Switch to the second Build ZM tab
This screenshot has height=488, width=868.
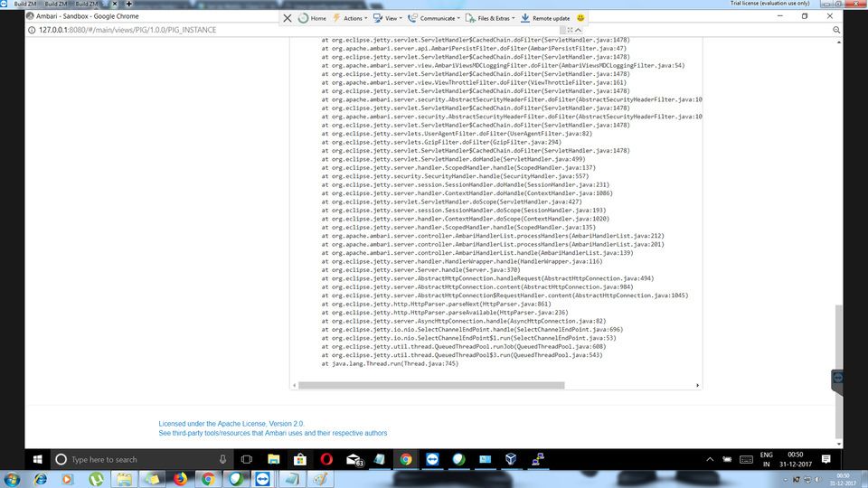click(x=55, y=4)
